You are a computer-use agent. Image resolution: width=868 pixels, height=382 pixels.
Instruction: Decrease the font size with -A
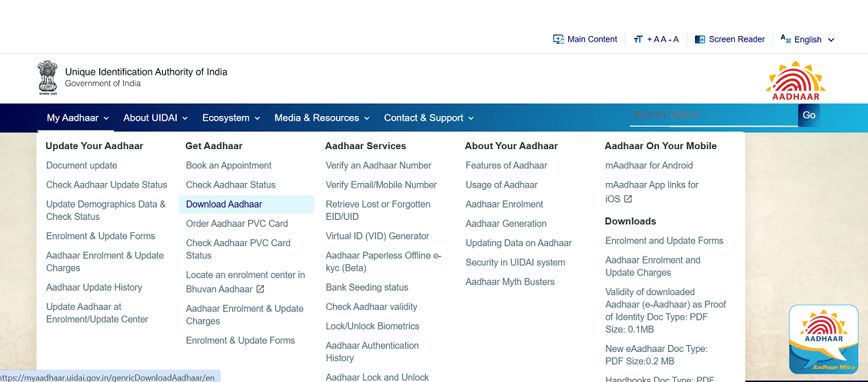[x=673, y=39]
